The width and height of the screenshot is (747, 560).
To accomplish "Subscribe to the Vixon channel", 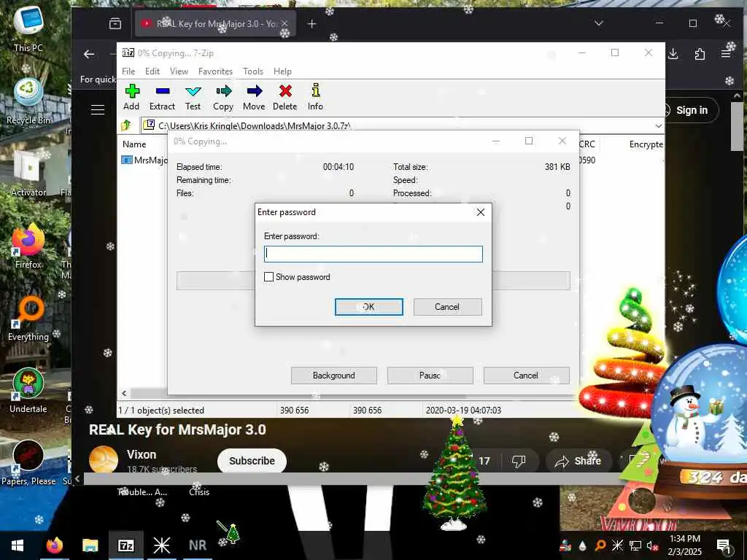I will click(252, 461).
